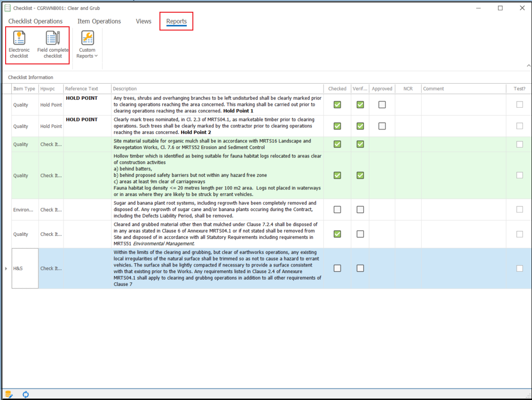Click the Custom Reports wrench icon
Viewport: 532px width, 400px height.
(x=87, y=38)
